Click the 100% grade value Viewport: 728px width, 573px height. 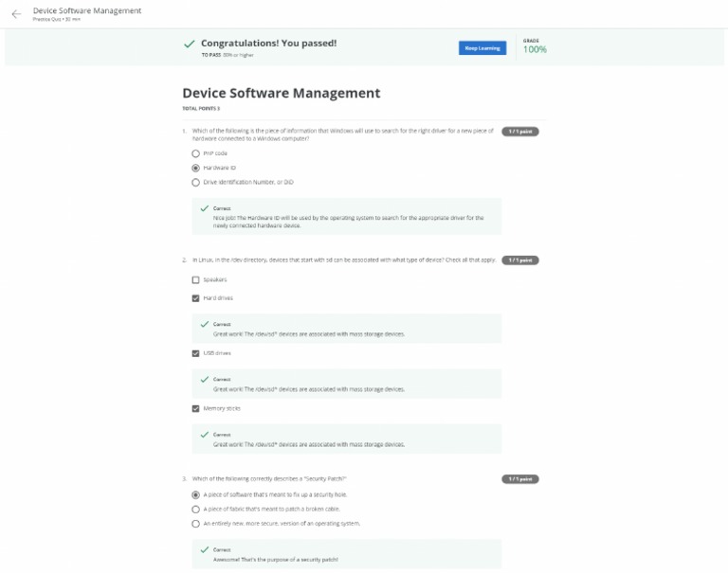(x=535, y=49)
